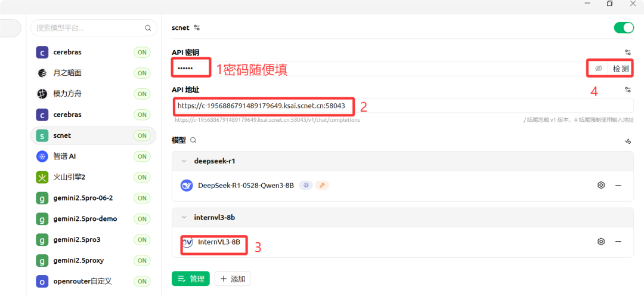Viewport: 644px width, 296px height.
Task: Open API 地址 settings icon
Action: (x=627, y=89)
